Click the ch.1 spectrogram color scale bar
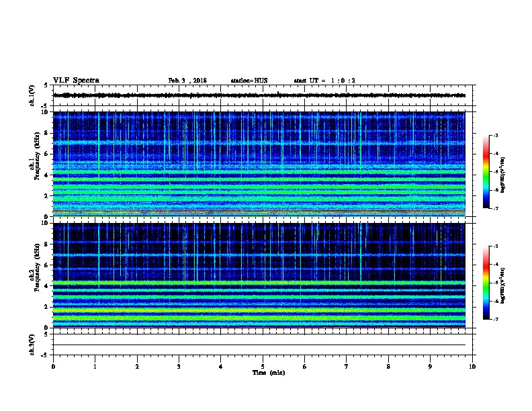The width and height of the screenshot is (532, 411). click(x=486, y=172)
